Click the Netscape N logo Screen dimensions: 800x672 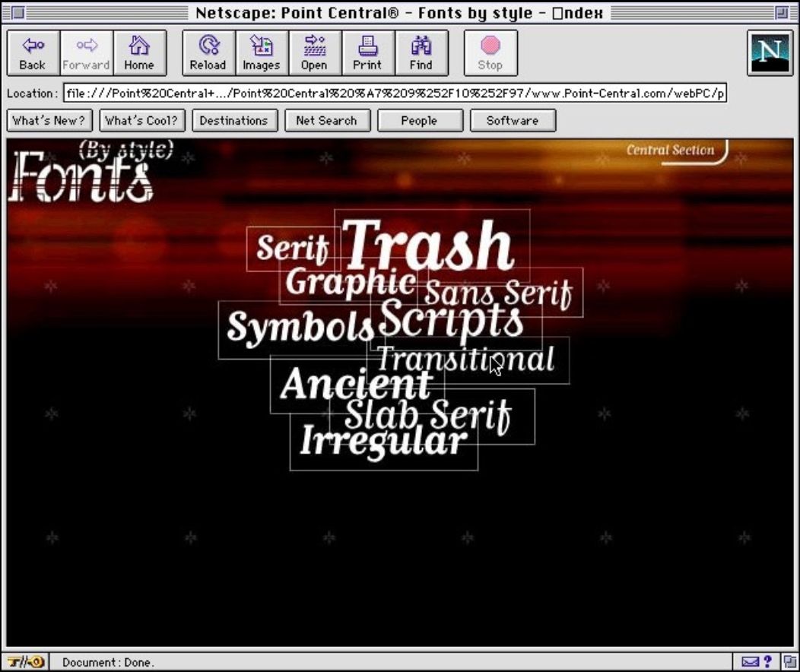click(x=770, y=53)
